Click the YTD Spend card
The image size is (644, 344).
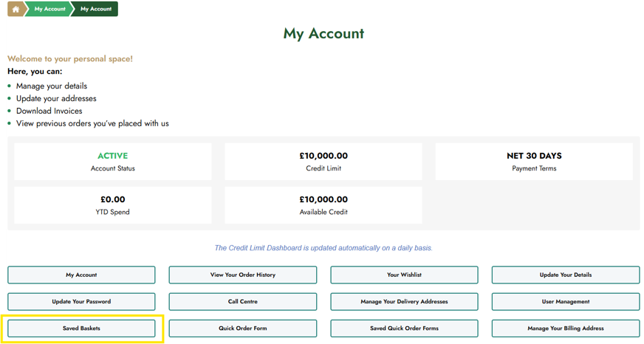click(112, 205)
